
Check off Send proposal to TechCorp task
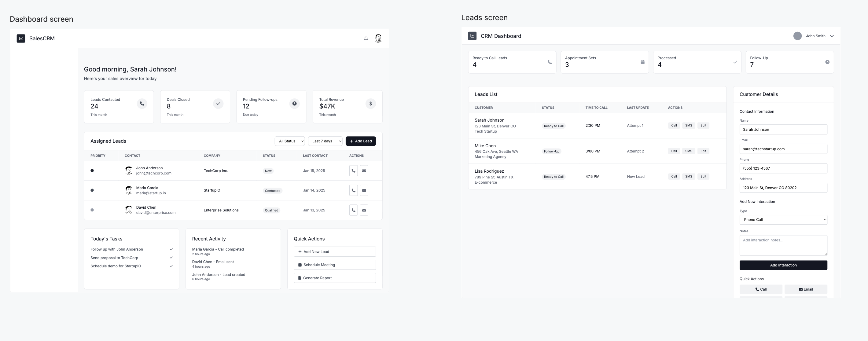pos(171,258)
